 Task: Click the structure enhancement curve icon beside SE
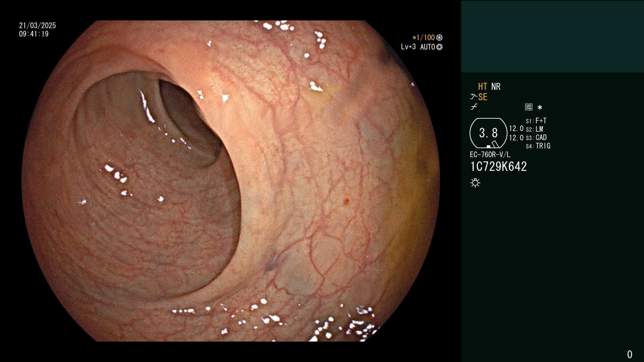(474, 97)
